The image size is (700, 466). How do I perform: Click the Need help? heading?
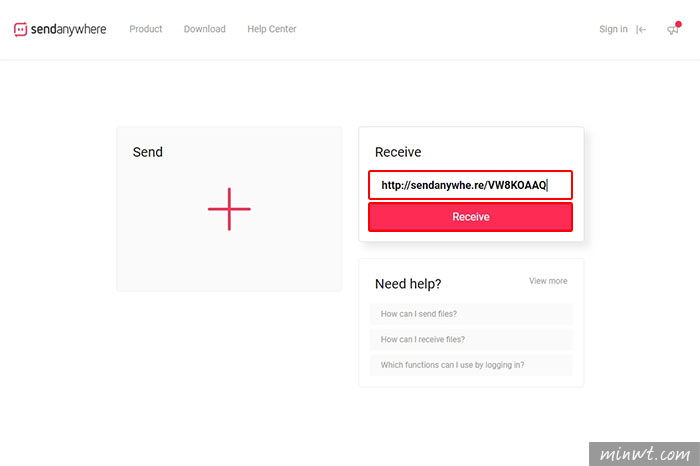(408, 284)
